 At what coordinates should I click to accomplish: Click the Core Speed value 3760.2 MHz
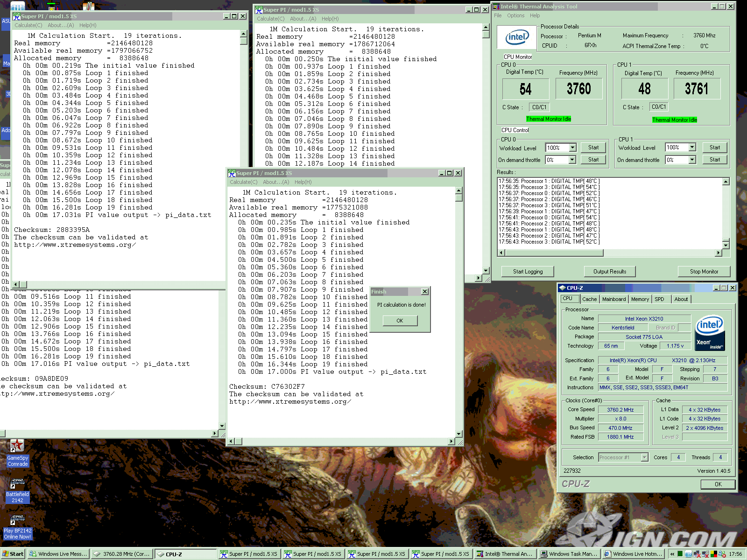coord(620,410)
